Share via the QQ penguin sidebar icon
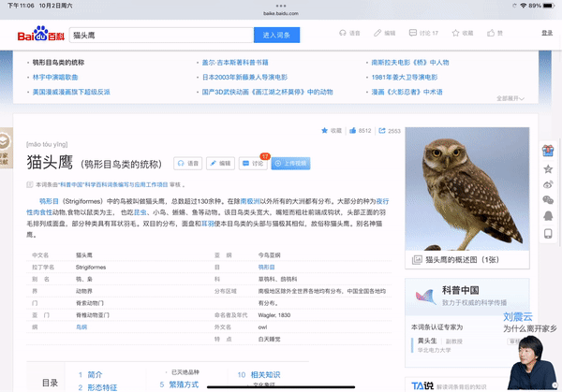 click(548, 215)
